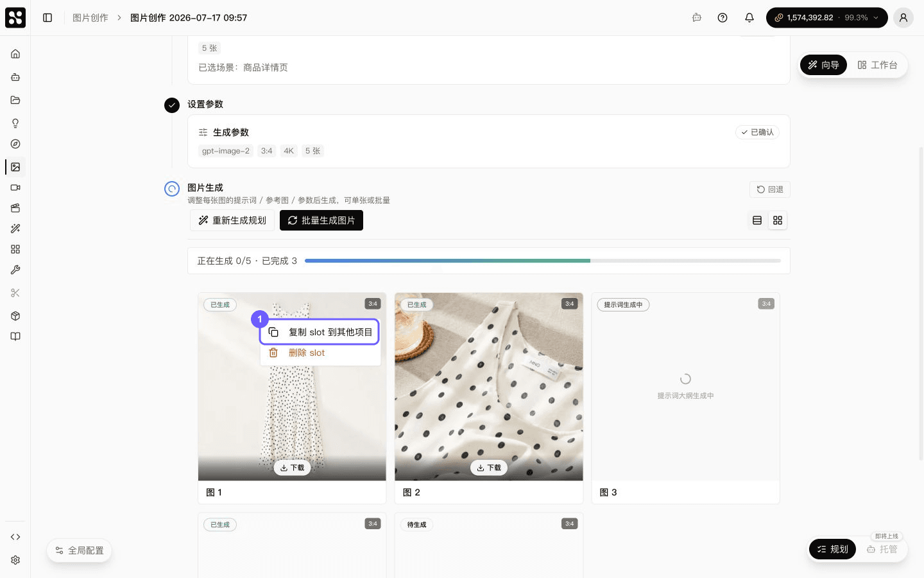The height and width of the screenshot is (578, 924).
Task: Click the gpt-image-2 parameter tag
Action: pos(226,151)
